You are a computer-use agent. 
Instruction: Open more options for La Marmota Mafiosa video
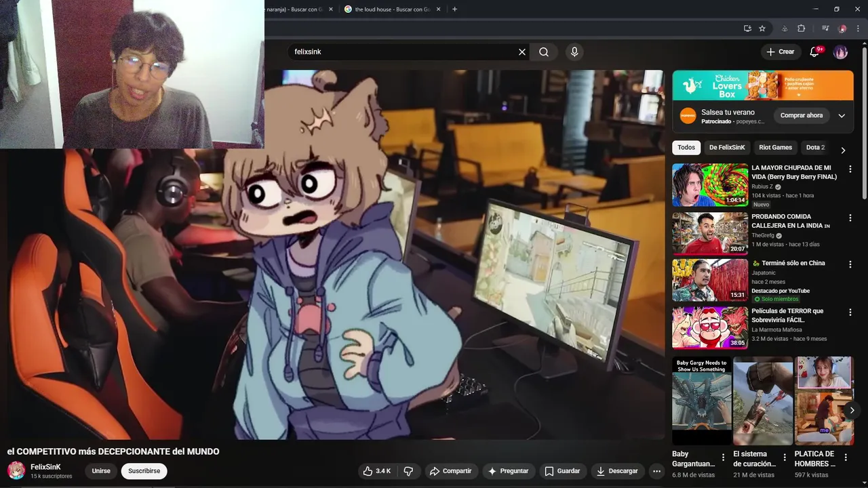click(850, 312)
